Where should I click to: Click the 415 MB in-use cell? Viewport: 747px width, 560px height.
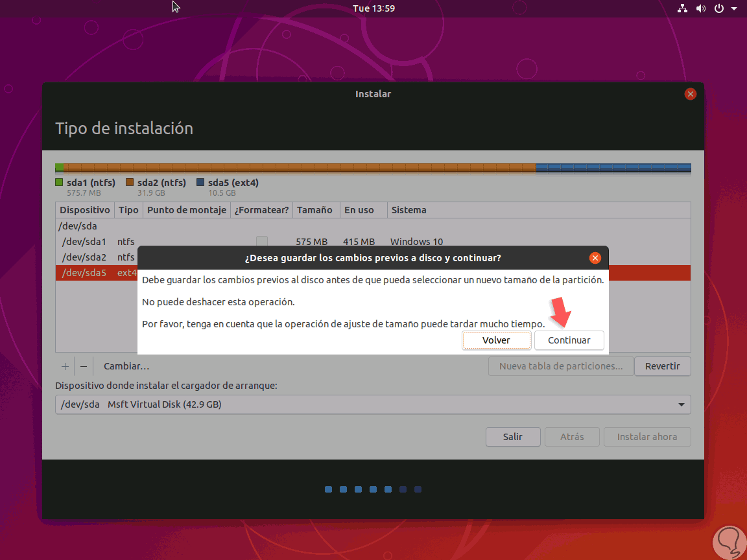tap(359, 241)
